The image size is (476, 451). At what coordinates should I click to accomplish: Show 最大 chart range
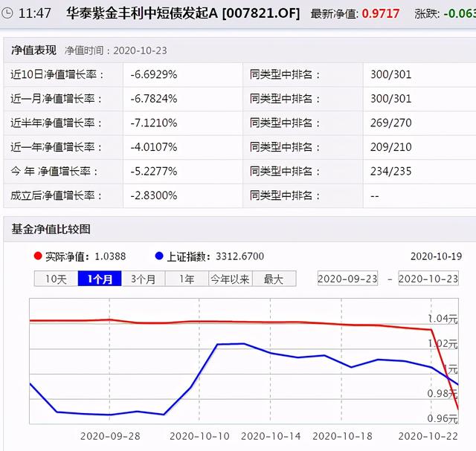(274, 279)
